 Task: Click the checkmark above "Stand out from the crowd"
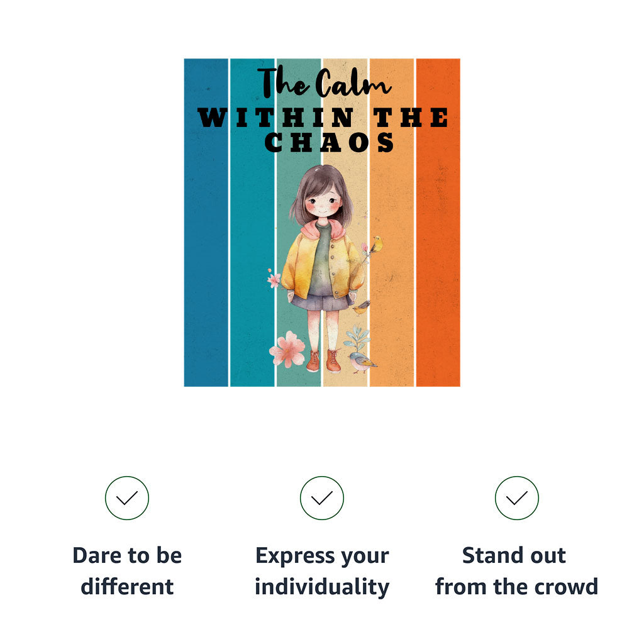(517, 498)
